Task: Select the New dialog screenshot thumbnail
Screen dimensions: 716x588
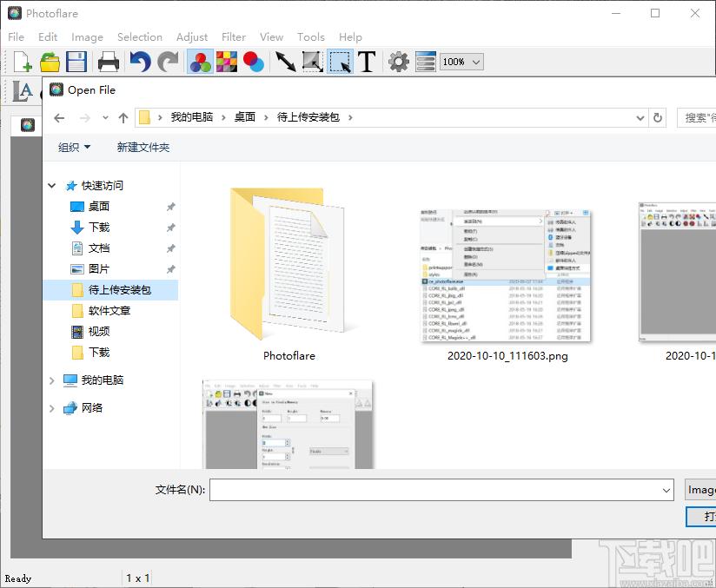Action: [288, 425]
